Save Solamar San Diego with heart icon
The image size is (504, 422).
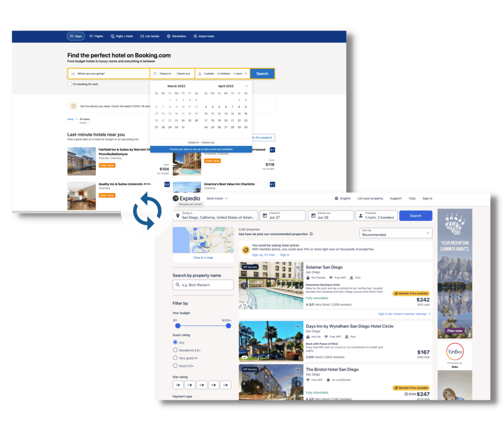[298, 267]
